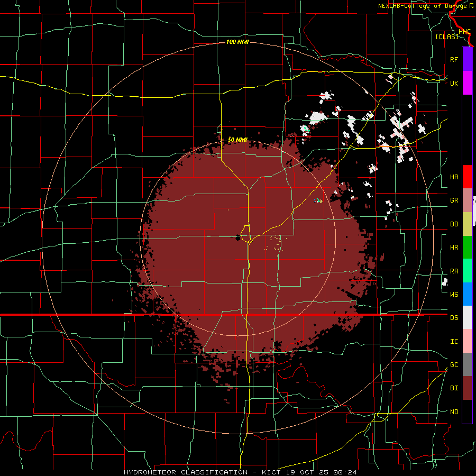Click the 'UK' legend label
Image resolution: width=476 pixels, height=476 pixels.
(x=454, y=83)
